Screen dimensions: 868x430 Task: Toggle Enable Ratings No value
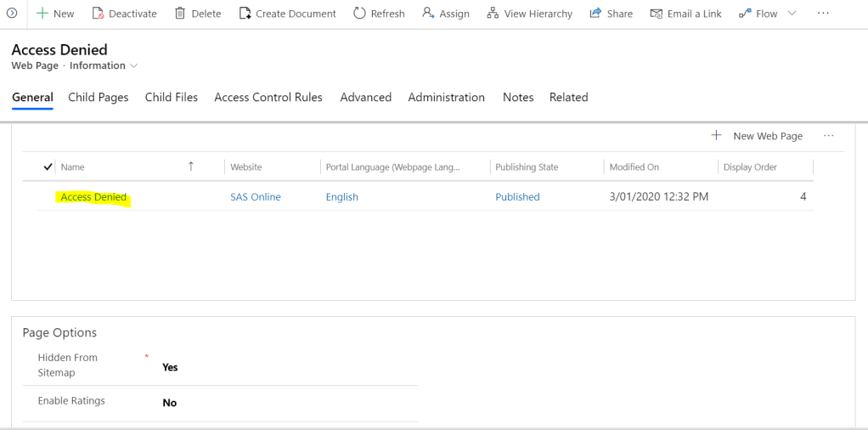[x=169, y=403]
